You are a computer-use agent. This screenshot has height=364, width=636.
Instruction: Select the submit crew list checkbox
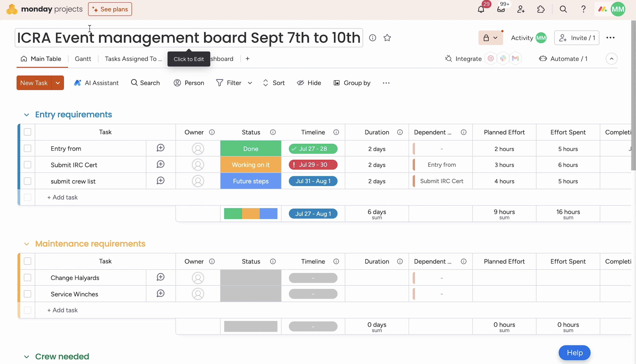pos(28,181)
